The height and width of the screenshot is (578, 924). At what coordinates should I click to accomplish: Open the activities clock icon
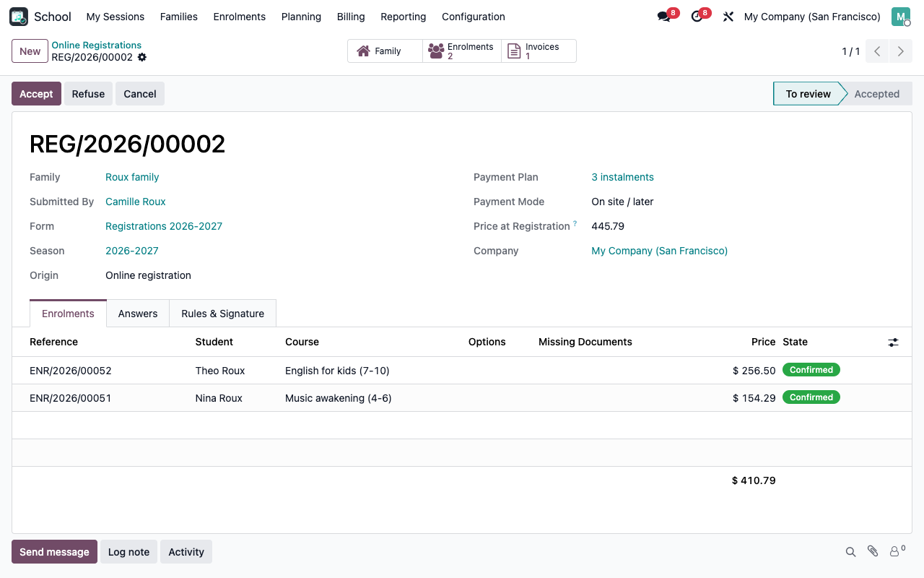[697, 17]
